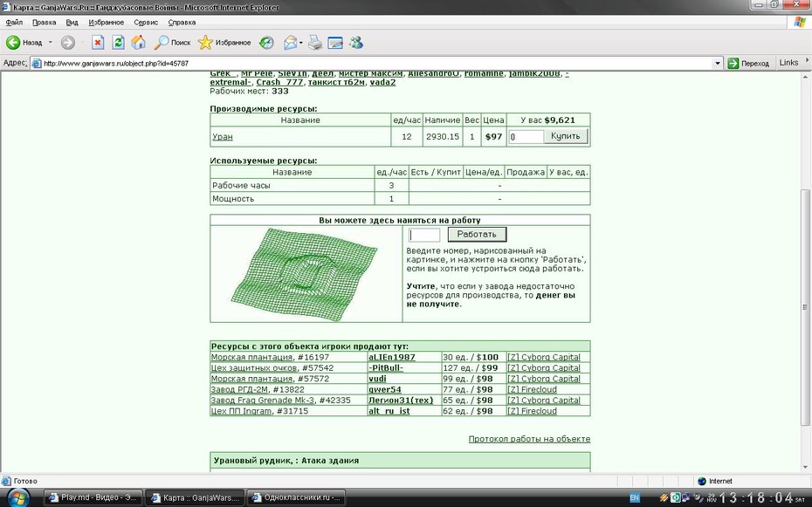Click the green Переход go button

[x=748, y=63]
